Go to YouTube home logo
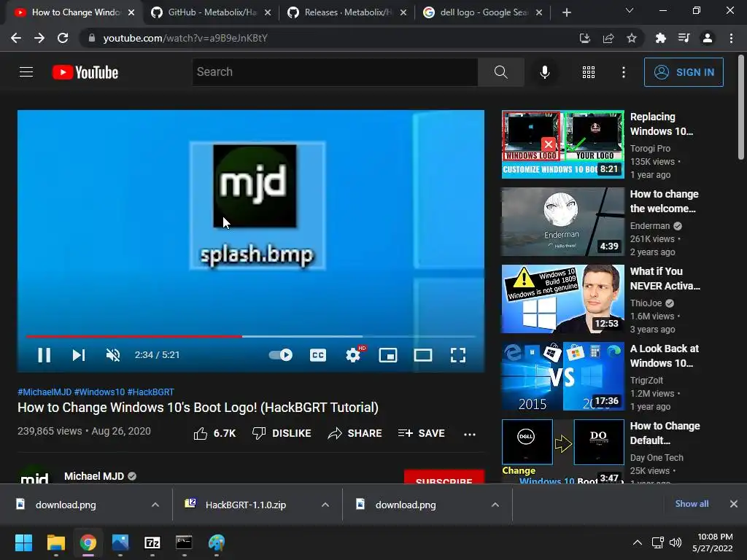This screenshot has height=560, width=747. click(x=85, y=72)
